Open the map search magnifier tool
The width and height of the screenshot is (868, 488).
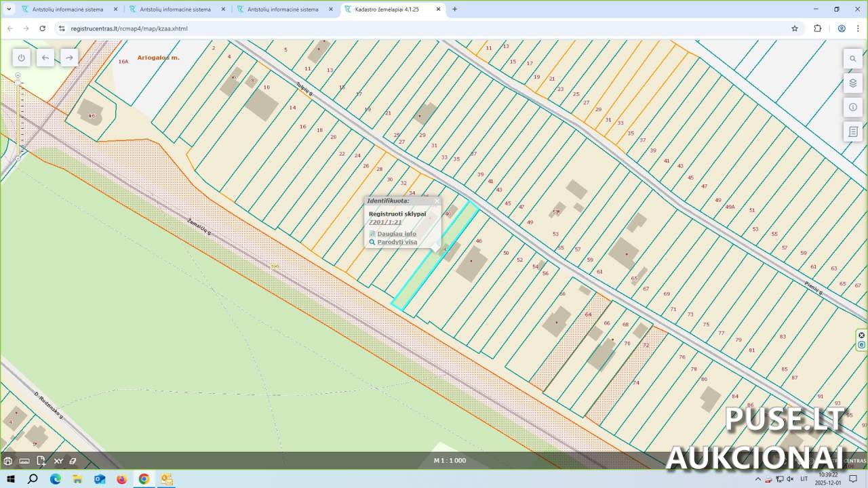[853, 59]
